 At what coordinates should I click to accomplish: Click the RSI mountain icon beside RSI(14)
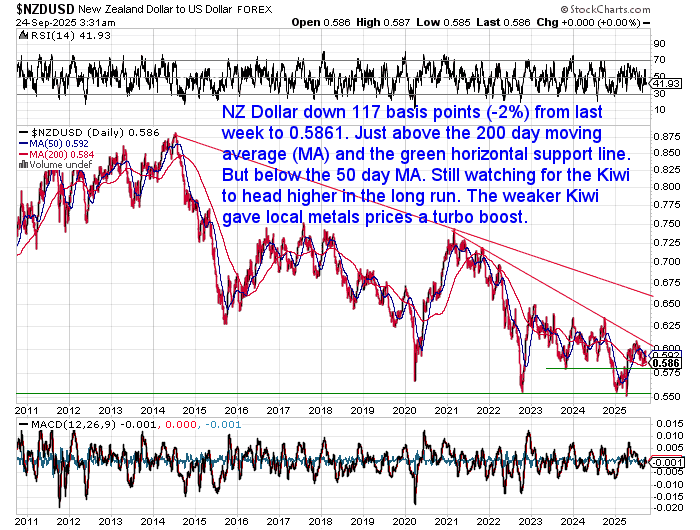point(23,35)
